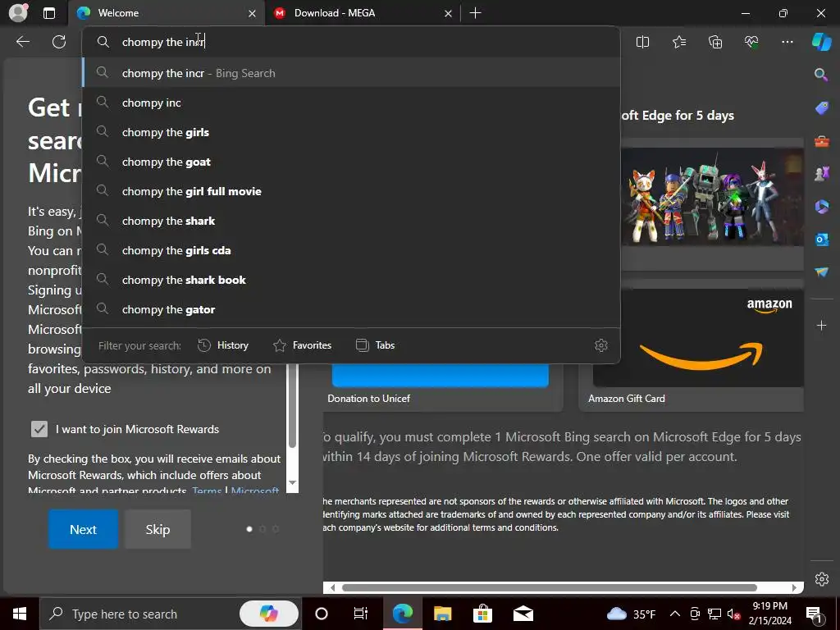Open File Explorer from the taskbar
This screenshot has height=630, width=840.
[x=442, y=614]
